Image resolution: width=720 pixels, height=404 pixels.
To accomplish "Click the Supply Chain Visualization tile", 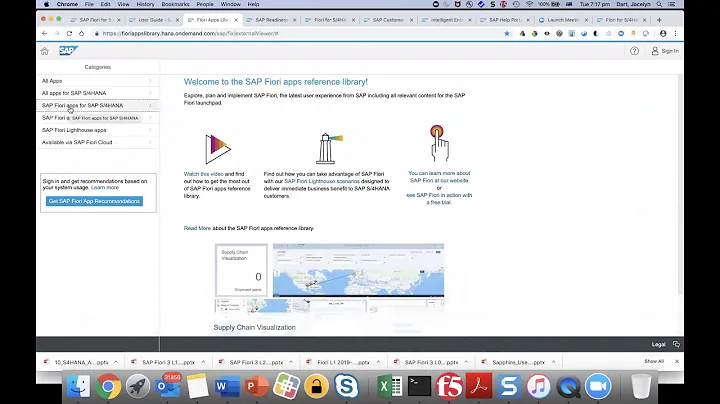I will click(x=241, y=270).
